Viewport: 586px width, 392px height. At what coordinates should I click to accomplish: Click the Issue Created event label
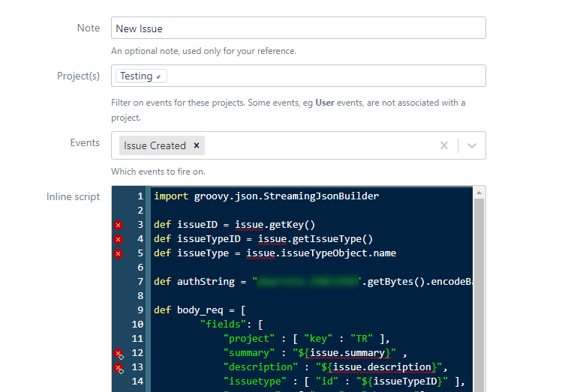coord(155,145)
